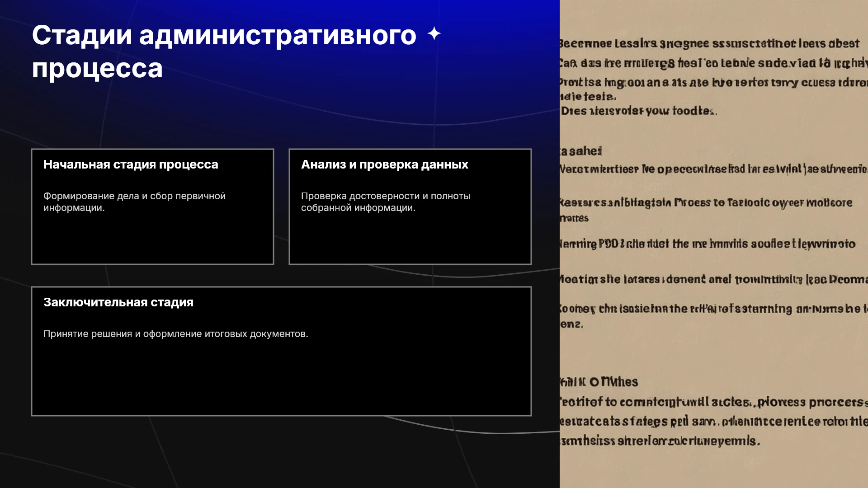This screenshot has height=488, width=868.
Task: Click the line containing 'PDD' in the document image
Action: [x=708, y=244]
